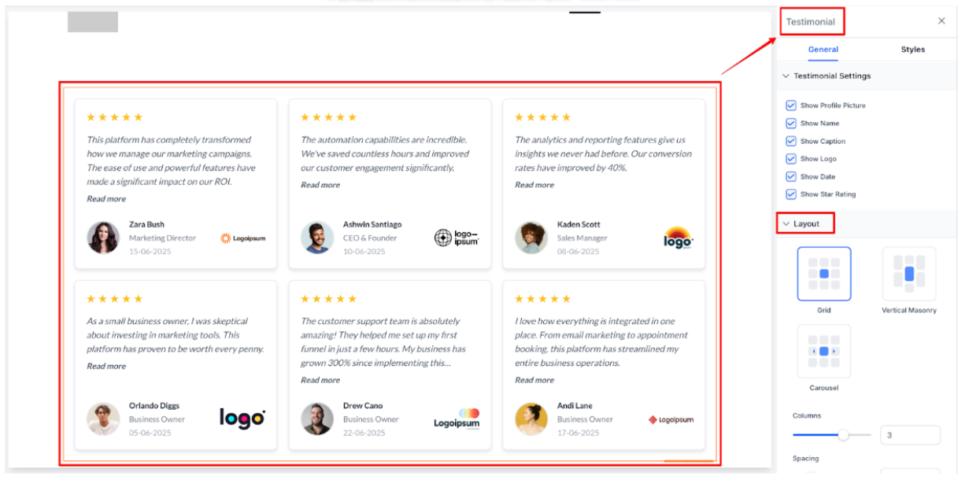Click the date 17-06-2025

point(579,434)
